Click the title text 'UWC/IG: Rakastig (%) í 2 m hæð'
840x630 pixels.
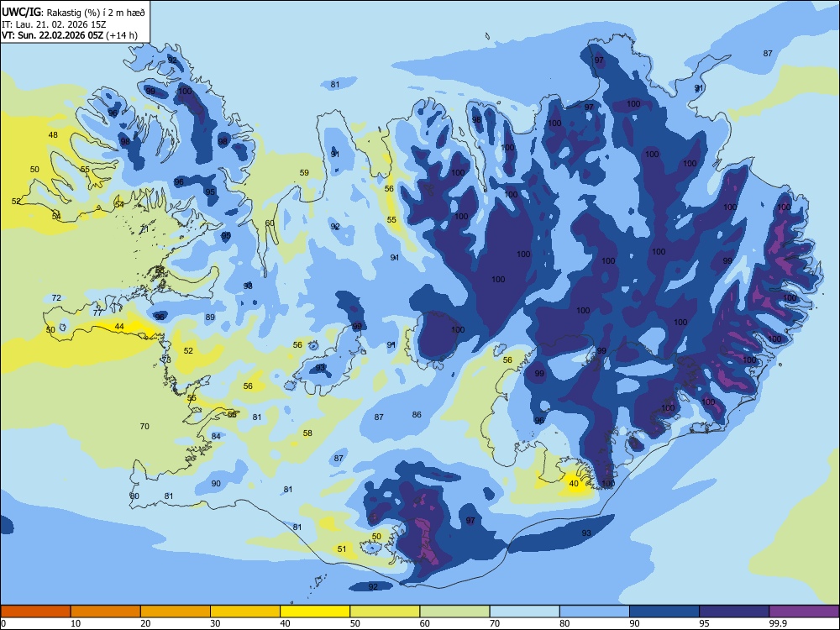coord(73,12)
